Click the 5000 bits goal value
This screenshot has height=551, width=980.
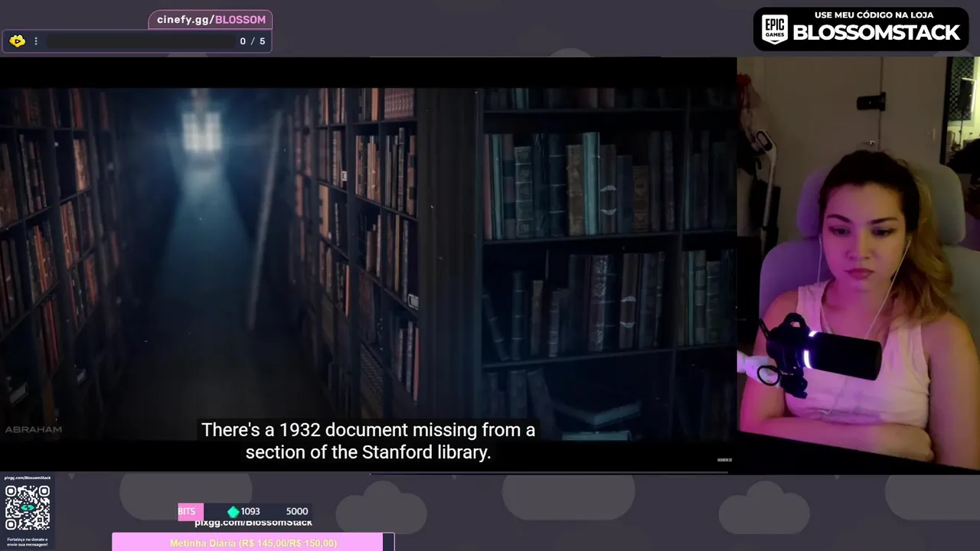click(297, 512)
